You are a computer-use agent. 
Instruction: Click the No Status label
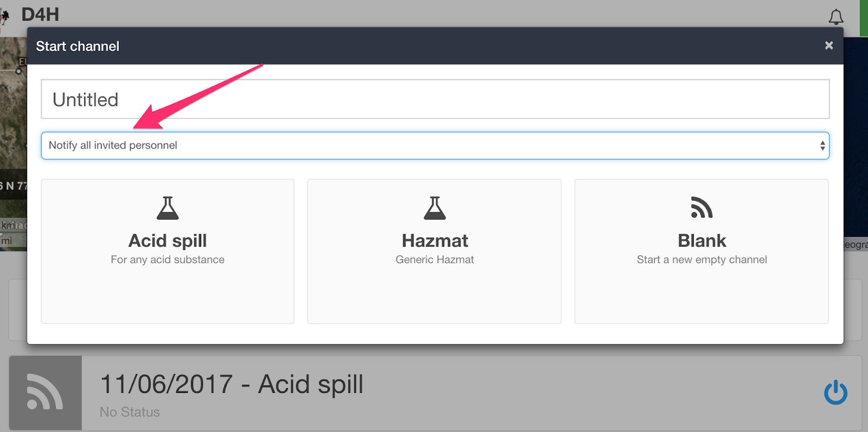coord(130,412)
